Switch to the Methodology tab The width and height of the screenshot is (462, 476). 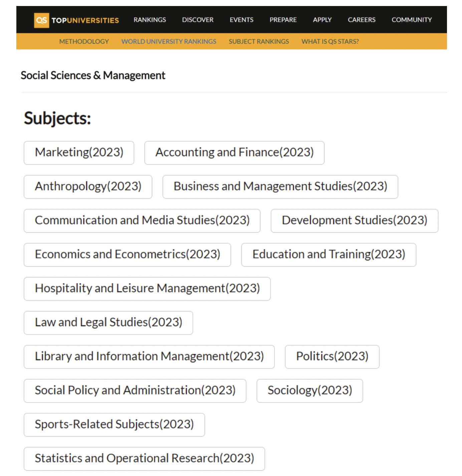point(84,41)
